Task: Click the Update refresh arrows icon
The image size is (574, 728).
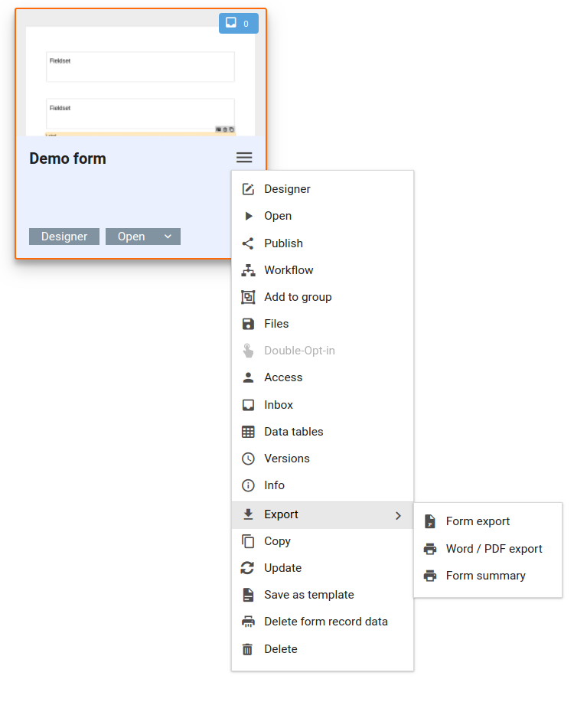Action: click(248, 568)
